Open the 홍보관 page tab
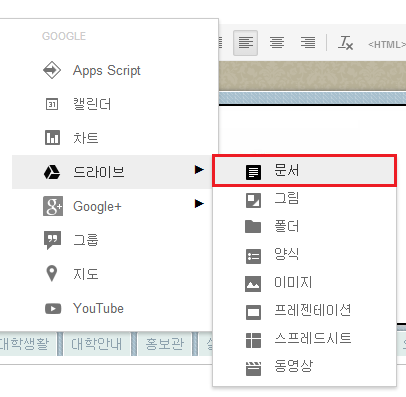The width and height of the screenshot is (406, 397). click(165, 344)
